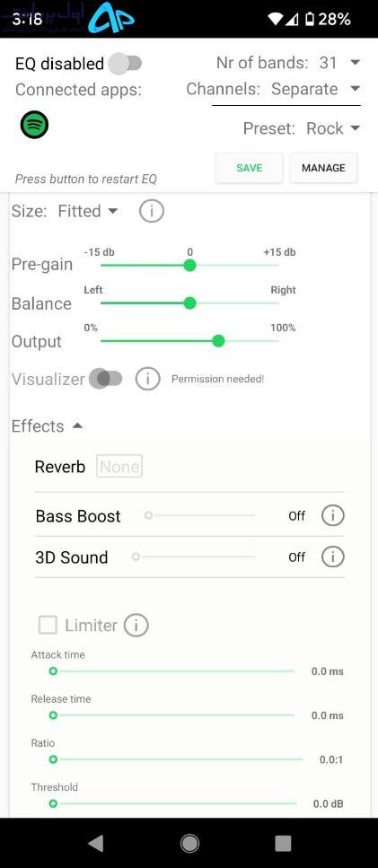Tap the Spotify connected app icon
Viewport: 378px width, 868px height.
[x=34, y=125]
